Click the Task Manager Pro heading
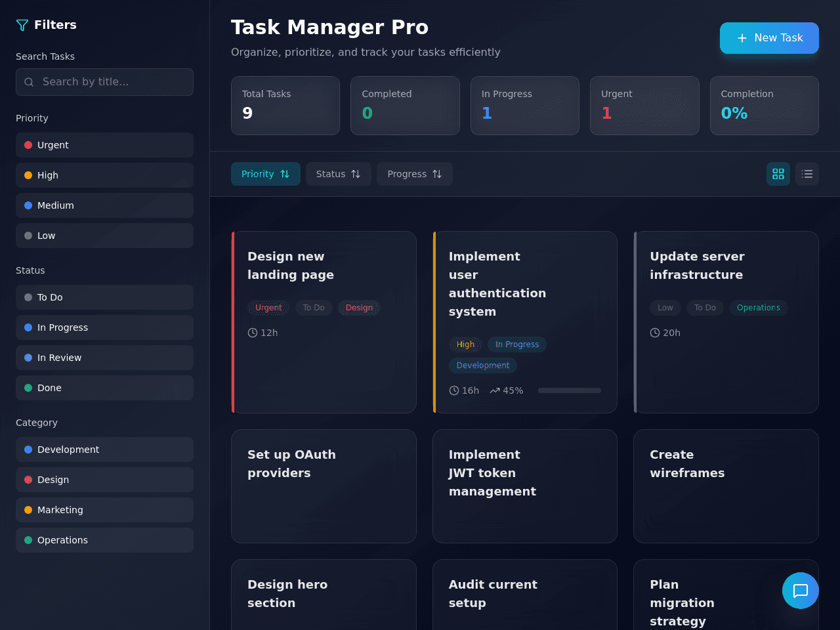 [329, 27]
